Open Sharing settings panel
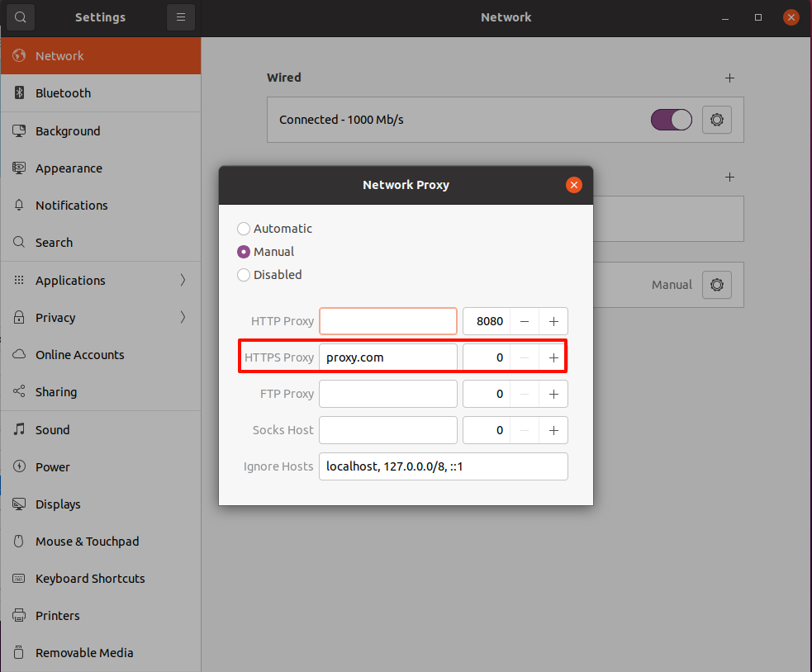Image resolution: width=812 pixels, height=672 pixels. tap(101, 392)
